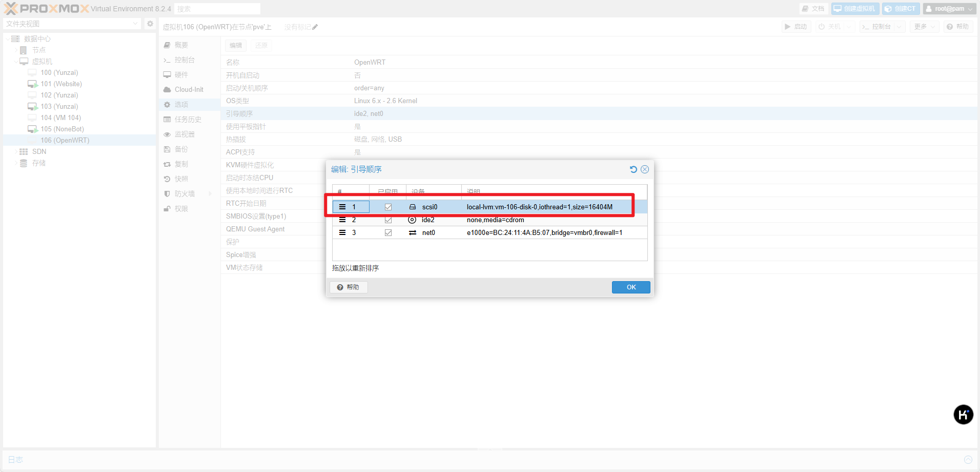Confirm the boot order with OK

point(631,287)
